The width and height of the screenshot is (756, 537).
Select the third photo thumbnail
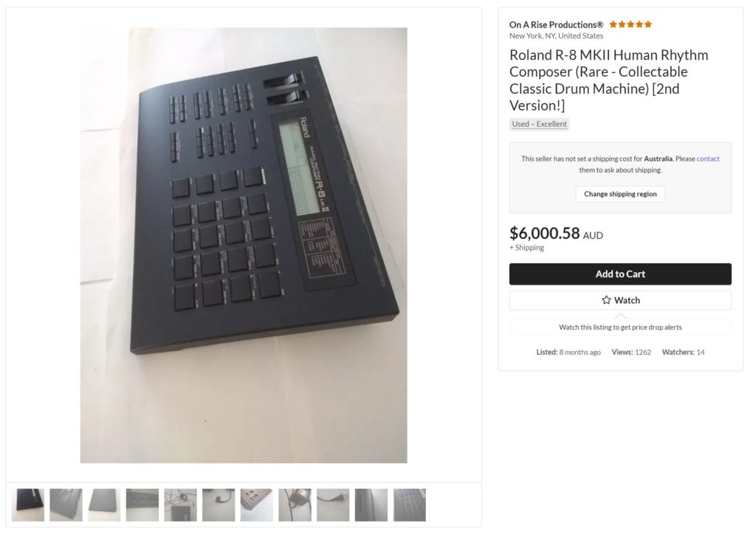[104, 505]
